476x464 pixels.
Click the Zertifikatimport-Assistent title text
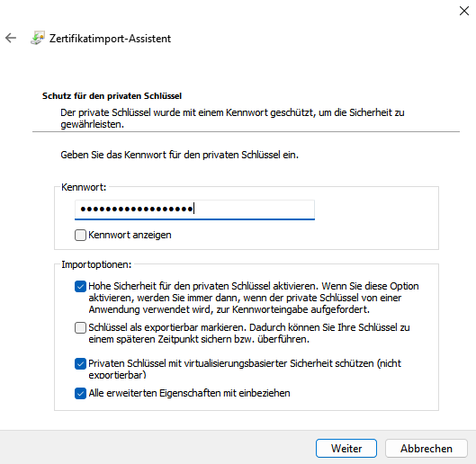110,39
